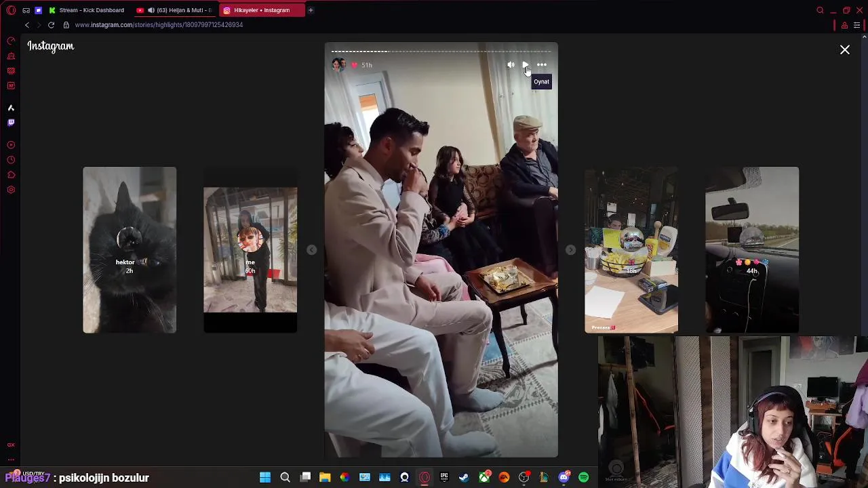Open OBS Studio from taskbar

pyautogui.click(x=524, y=477)
